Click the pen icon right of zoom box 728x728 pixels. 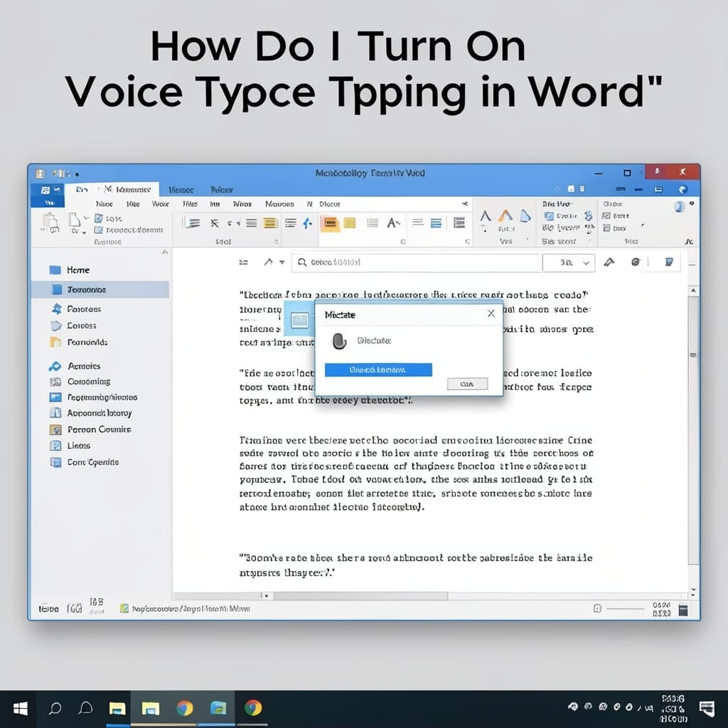click(x=609, y=262)
